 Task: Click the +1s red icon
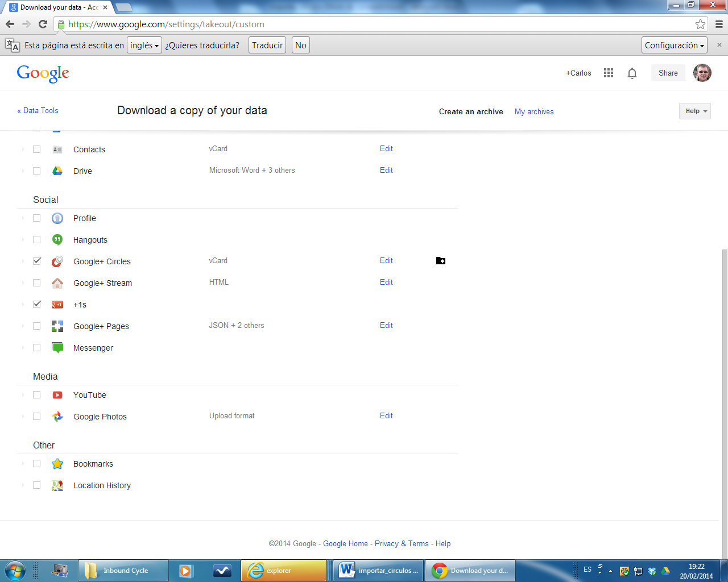coord(57,305)
